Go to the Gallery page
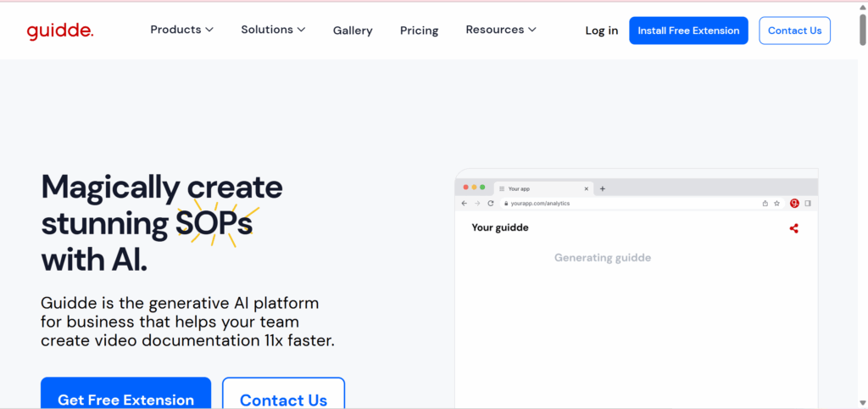The image size is (868, 409). (353, 31)
